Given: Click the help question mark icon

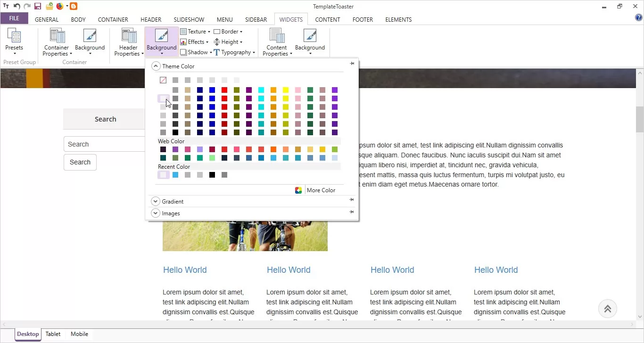Looking at the screenshot, I should (x=639, y=18).
